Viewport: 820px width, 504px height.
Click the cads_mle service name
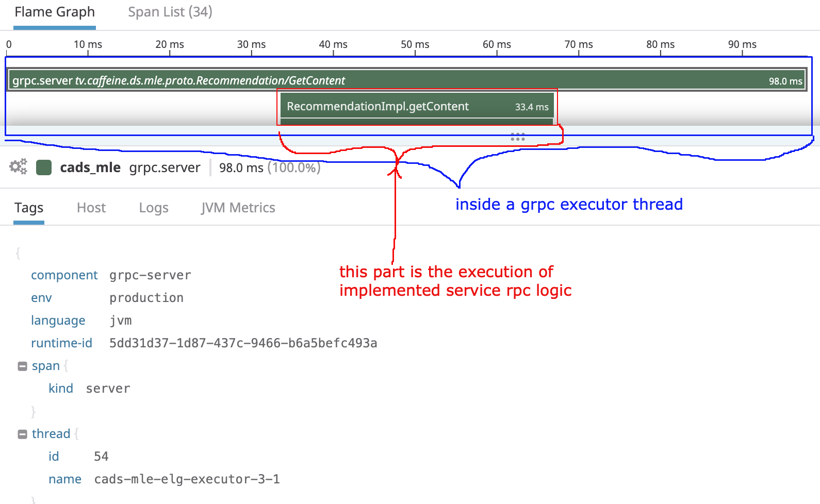pyautogui.click(x=90, y=167)
